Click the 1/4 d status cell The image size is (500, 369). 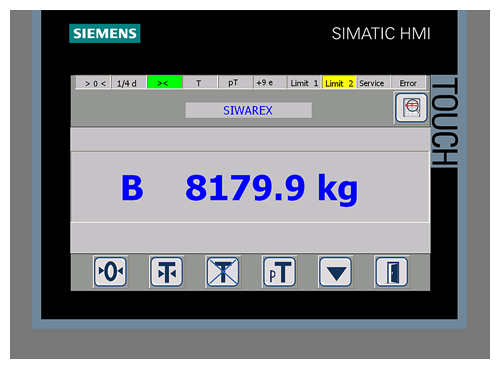129,82
